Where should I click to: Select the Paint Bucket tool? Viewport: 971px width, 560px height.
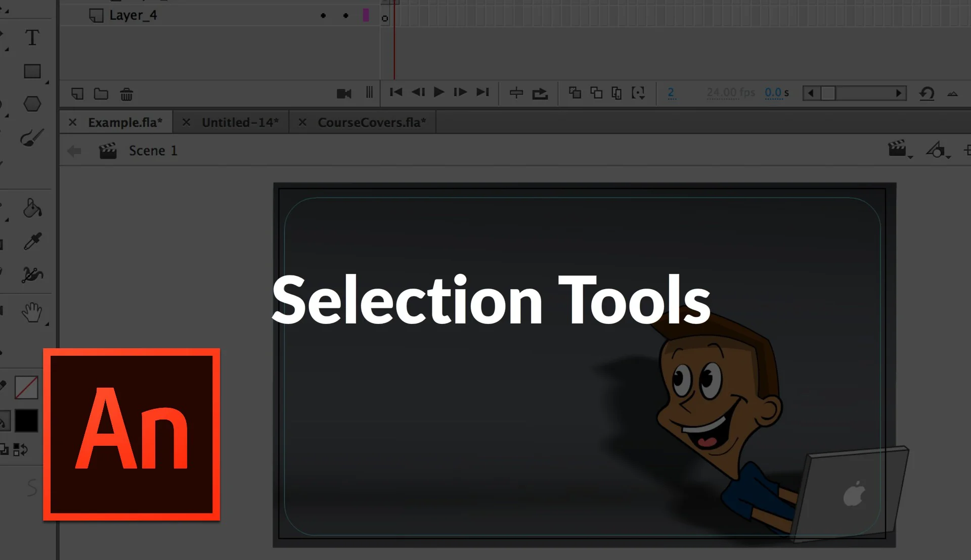[31, 208]
